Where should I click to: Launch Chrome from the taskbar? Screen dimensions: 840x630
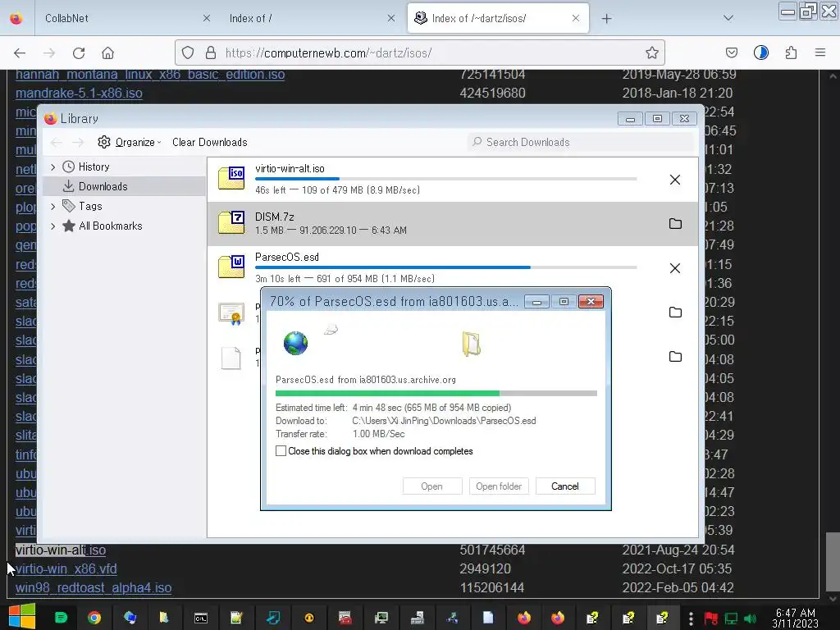pyautogui.click(x=94, y=618)
